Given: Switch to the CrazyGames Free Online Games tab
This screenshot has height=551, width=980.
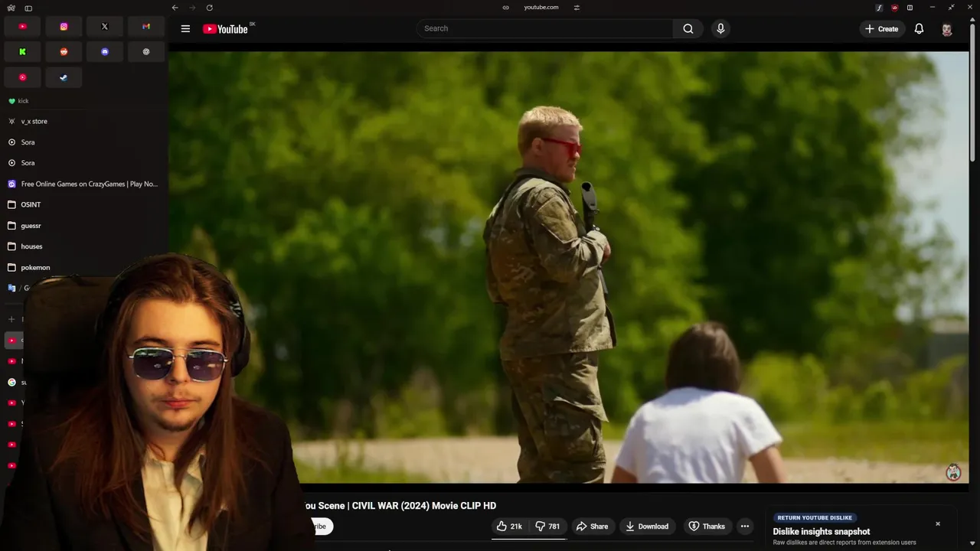Looking at the screenshot, I should click(x=83, y=184).
